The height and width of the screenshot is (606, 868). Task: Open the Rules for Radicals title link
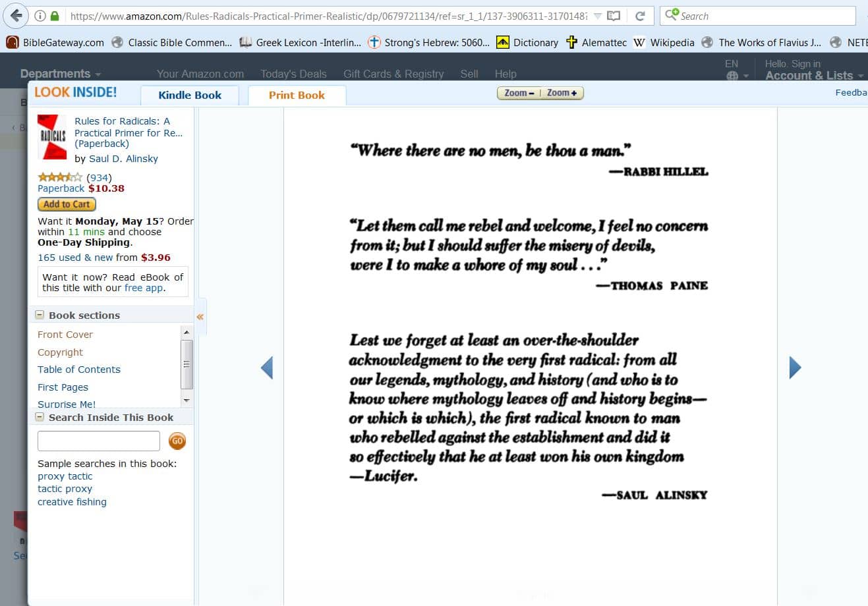[x=129, y=132]
